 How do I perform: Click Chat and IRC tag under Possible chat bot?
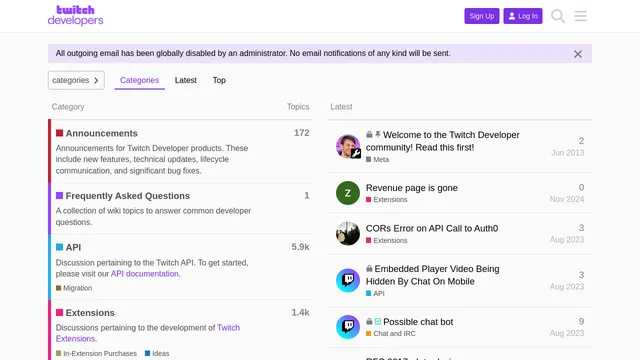pyautogui.click(x=391, y=333)
